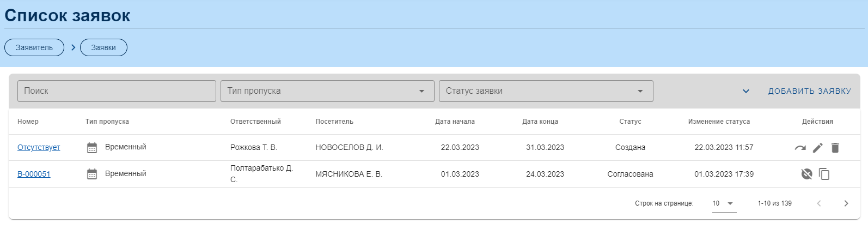Click the Заявитель breadcrumb
Viewport: 868px width, 229px height.
(x=34, y=47)
